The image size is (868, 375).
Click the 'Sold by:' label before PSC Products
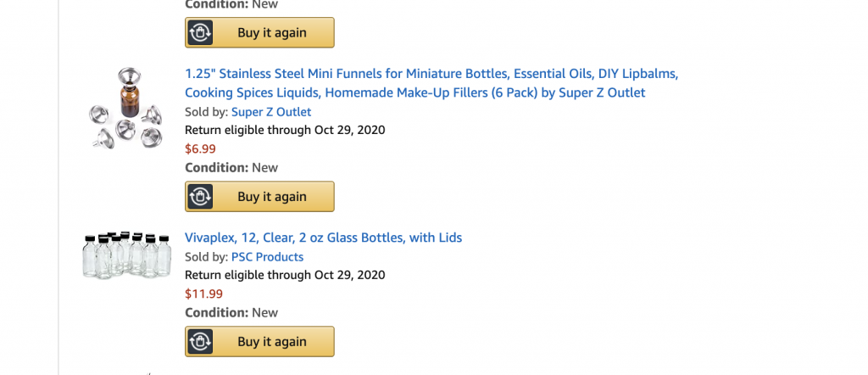tap(206, 257)
